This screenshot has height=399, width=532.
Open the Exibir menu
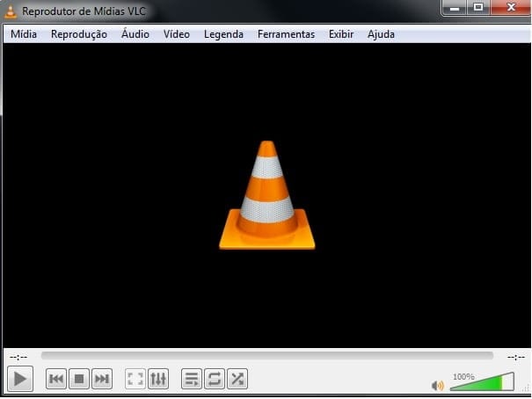tap(341, 34)
